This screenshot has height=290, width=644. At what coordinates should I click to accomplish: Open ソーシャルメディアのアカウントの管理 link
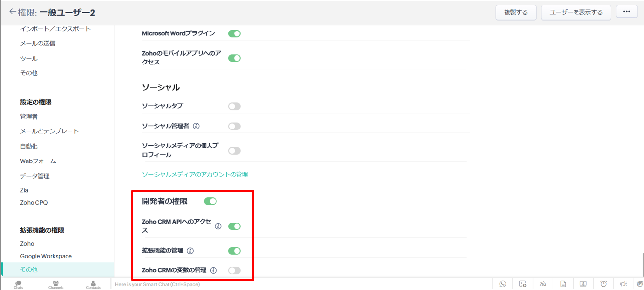click(x=195, y=174)
